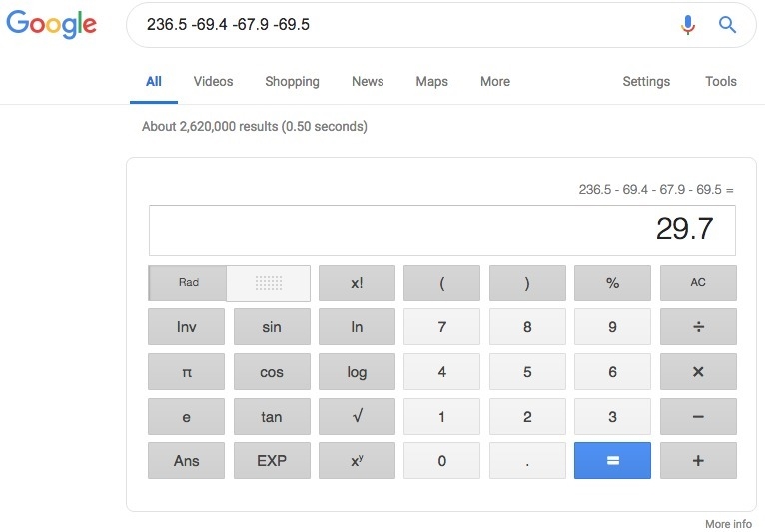Click the microphone voice search icon
This screenshot has width=765, height=532.
(688, 24)
